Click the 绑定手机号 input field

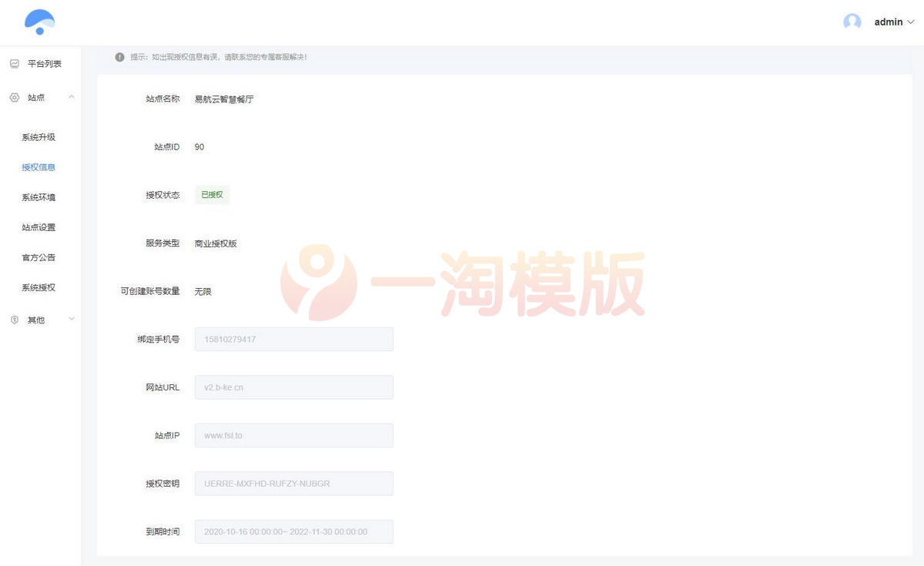pos(294,339)
